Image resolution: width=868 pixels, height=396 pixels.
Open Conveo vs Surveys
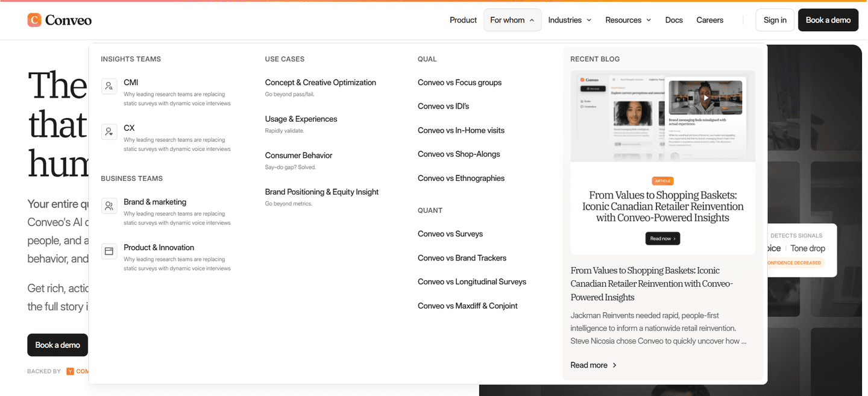[450, 234]
